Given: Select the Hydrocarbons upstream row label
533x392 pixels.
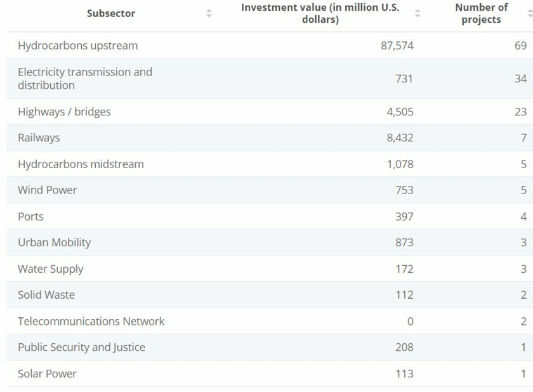Looking at the screenshot, I should [77, 46].
